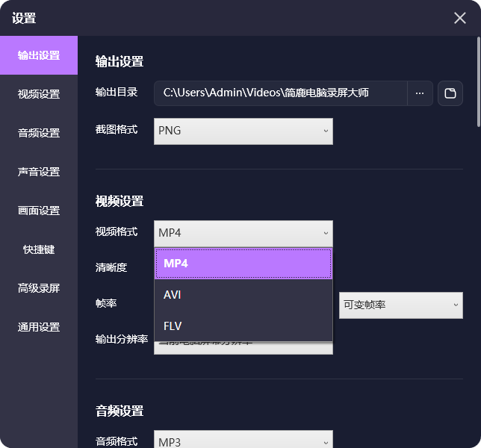Click the 输出设置 section heading

point(120,61)
